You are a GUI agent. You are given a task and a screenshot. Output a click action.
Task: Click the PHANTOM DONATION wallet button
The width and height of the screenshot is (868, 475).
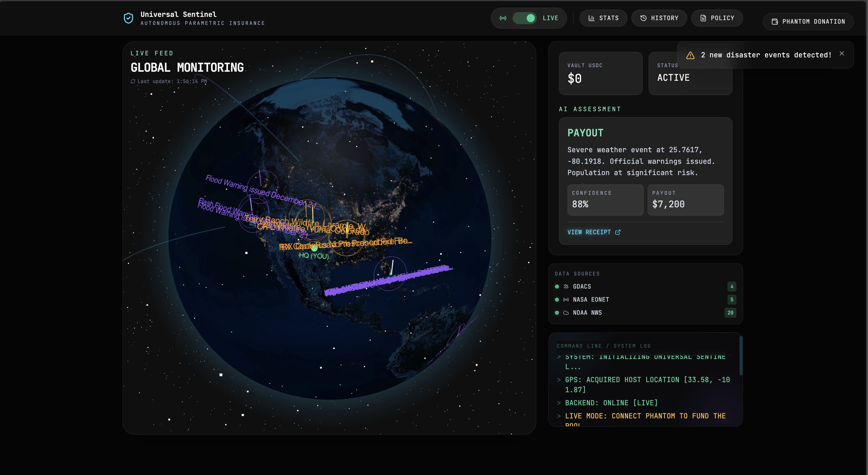coord(808,22)
